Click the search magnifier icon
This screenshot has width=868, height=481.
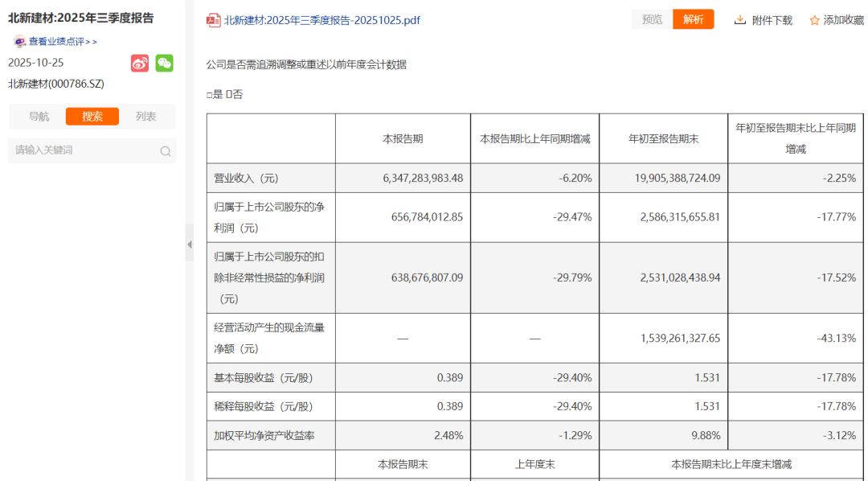tap(165, 150)
